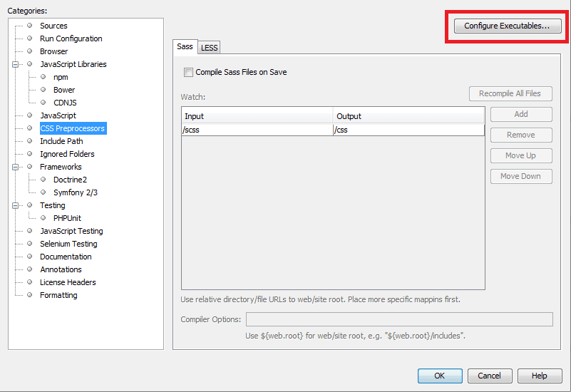Click the Move Down button
Image resolution: width=571 pixels, height=392 pixels.
coord(521,177)
